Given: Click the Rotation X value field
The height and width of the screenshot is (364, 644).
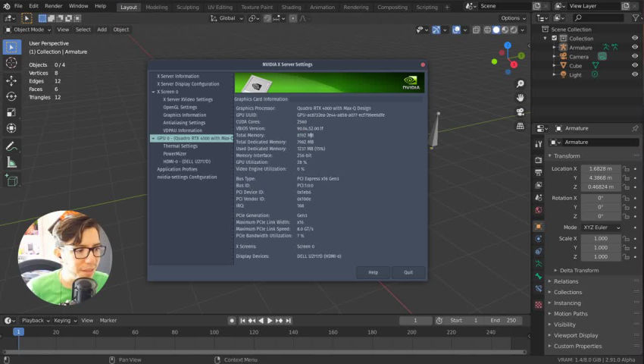Looking at the screenshot, I should pyautogui.click(x=600, y=198).
